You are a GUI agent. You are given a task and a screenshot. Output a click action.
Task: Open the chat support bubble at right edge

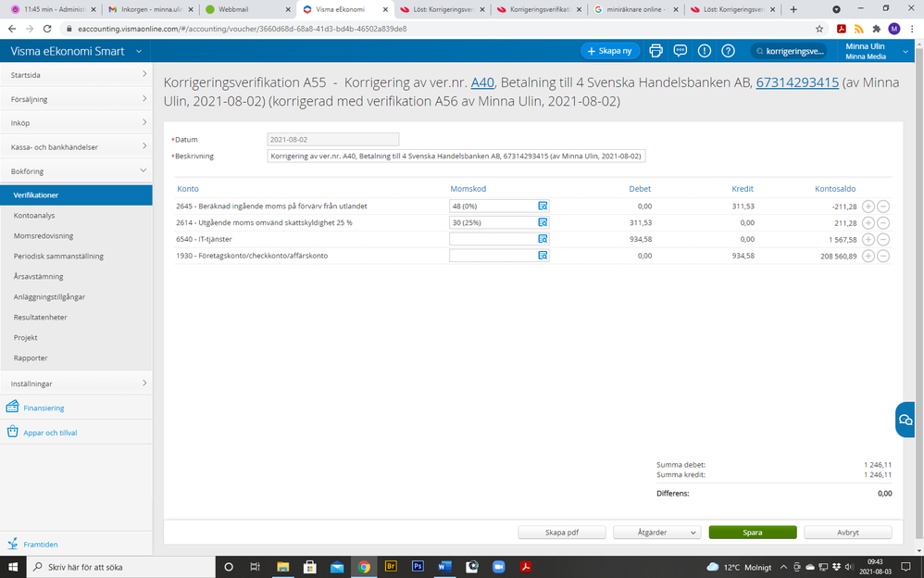905,420
